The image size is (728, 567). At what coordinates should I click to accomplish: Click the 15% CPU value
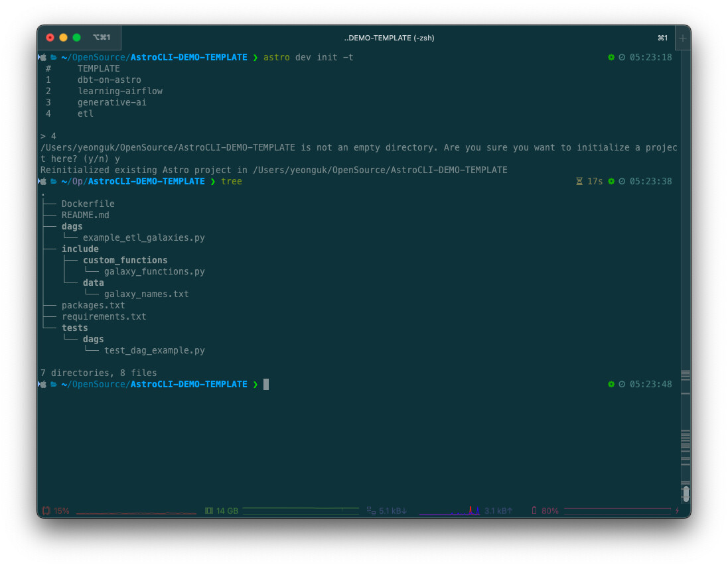61,511
